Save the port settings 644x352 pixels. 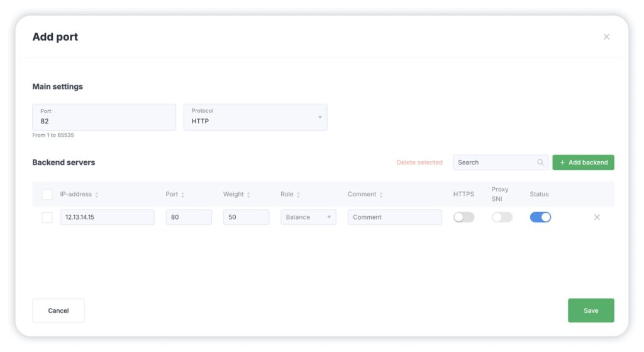591,310
